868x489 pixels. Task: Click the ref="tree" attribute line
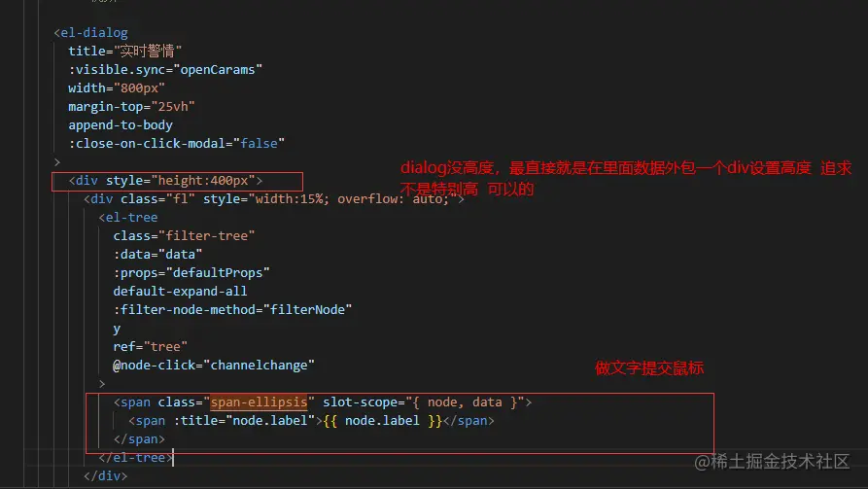tap(150, 347)
